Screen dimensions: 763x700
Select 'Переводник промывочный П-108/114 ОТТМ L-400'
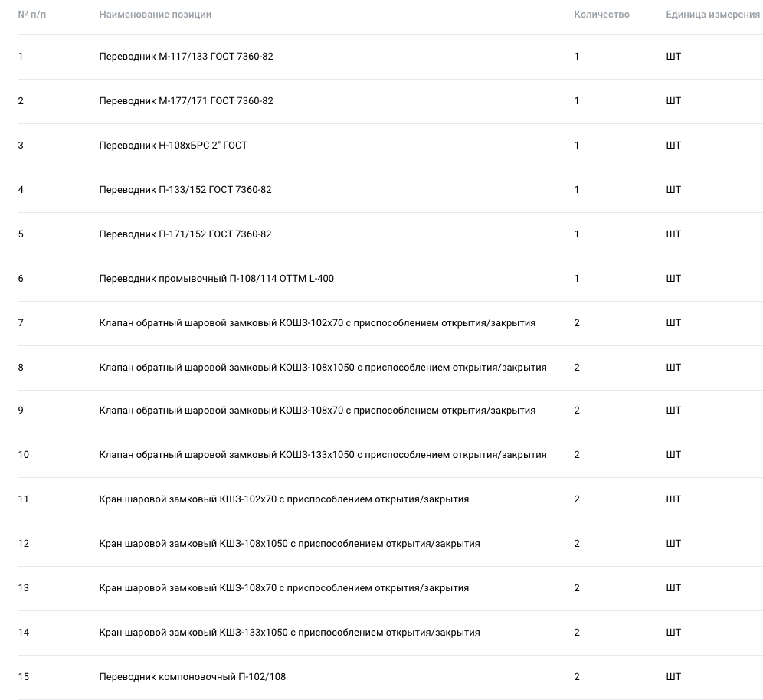point(217,278)
